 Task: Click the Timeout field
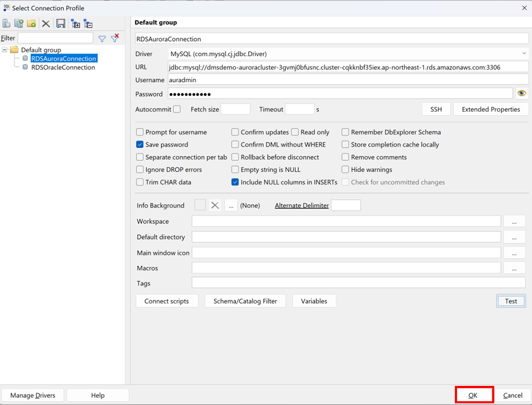pos(299,109)
